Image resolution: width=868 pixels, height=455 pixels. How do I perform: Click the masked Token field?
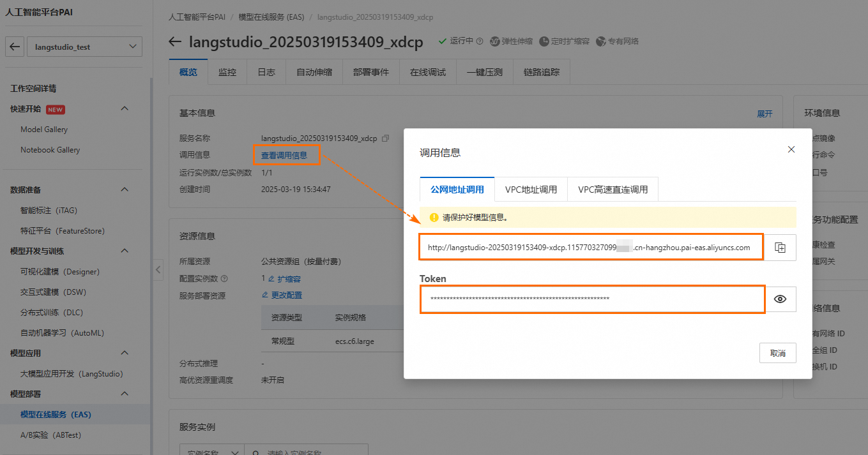point(592,299)
